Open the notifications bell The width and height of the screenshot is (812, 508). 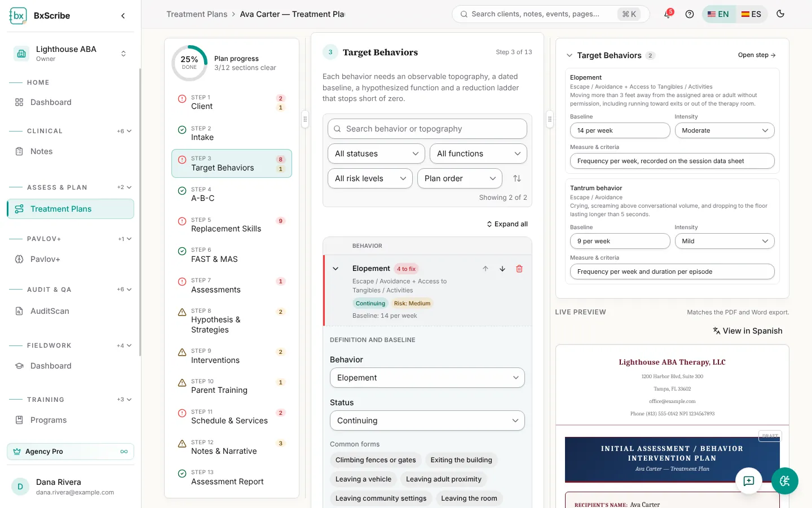pyautogui.click(x=668, y=14)
